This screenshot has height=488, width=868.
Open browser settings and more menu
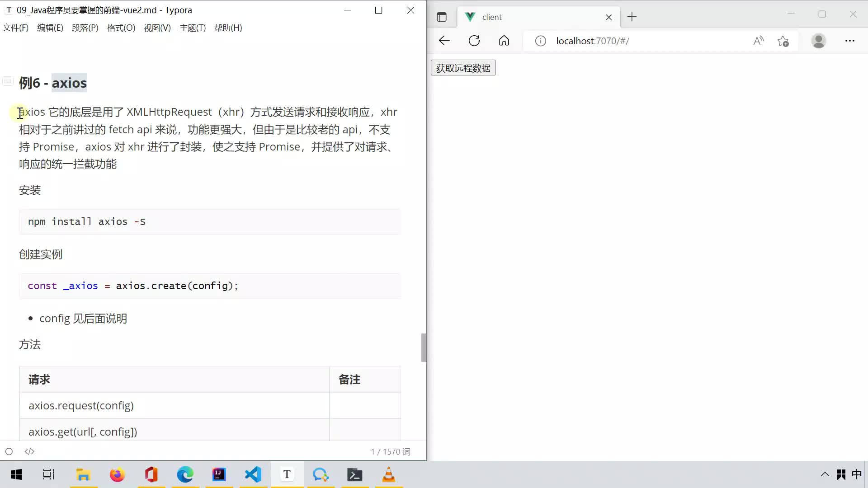point(850,41)
